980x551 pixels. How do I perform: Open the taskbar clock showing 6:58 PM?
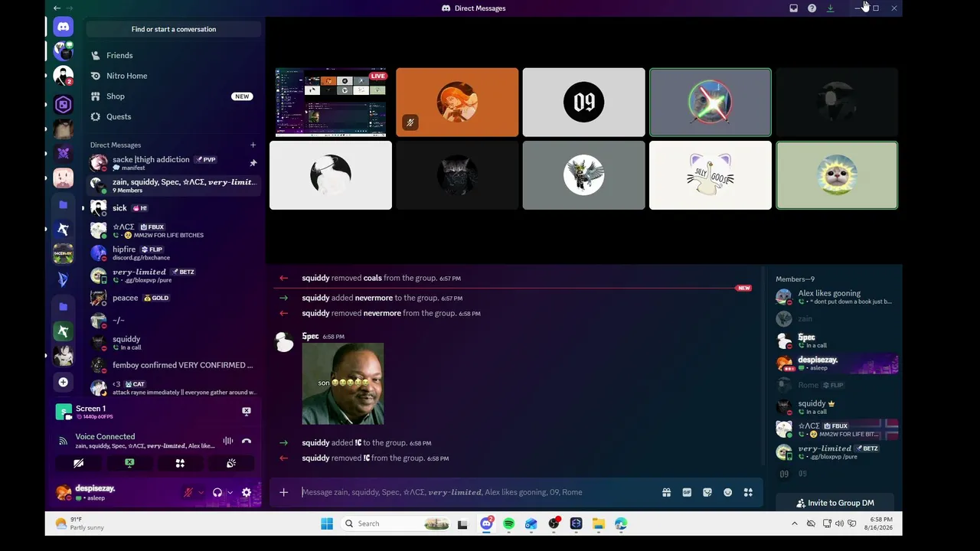(x=881, y=523)
